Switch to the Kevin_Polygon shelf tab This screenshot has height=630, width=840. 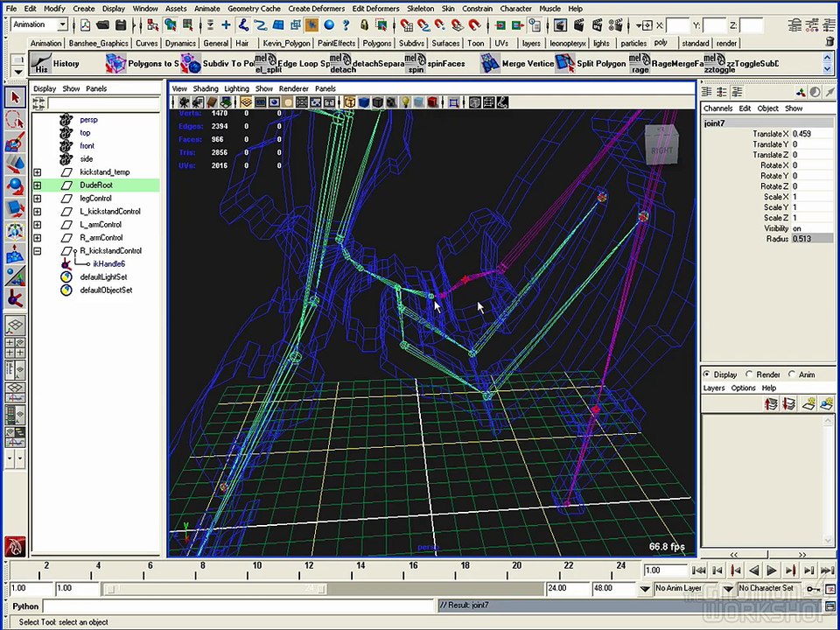pyautogui.click(x=286, y=44)
